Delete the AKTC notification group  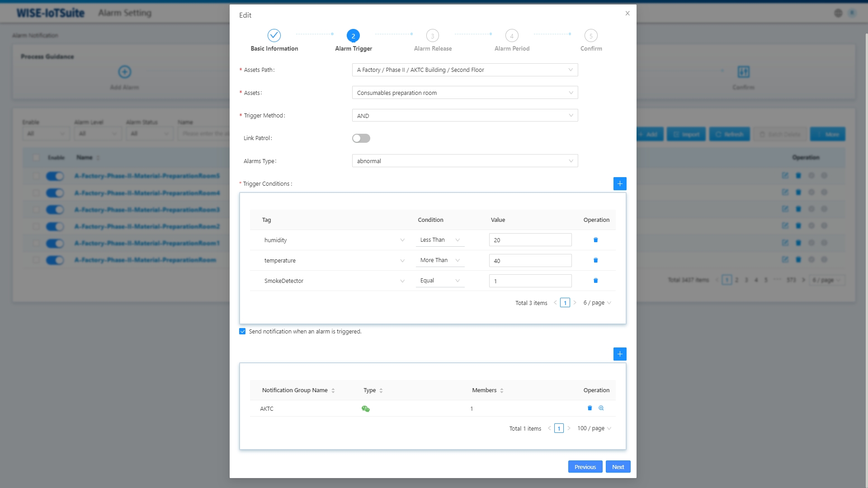coord(590,408)
